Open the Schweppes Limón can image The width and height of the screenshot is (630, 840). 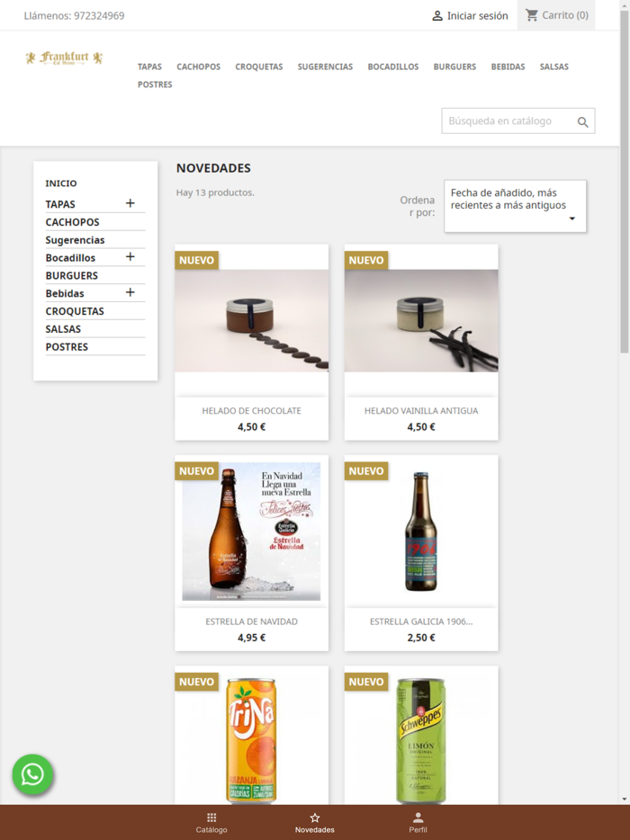(421, 740)
